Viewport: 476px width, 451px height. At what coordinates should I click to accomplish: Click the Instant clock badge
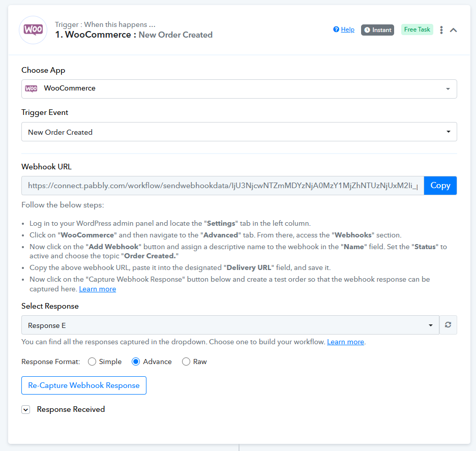click(377, 29)
